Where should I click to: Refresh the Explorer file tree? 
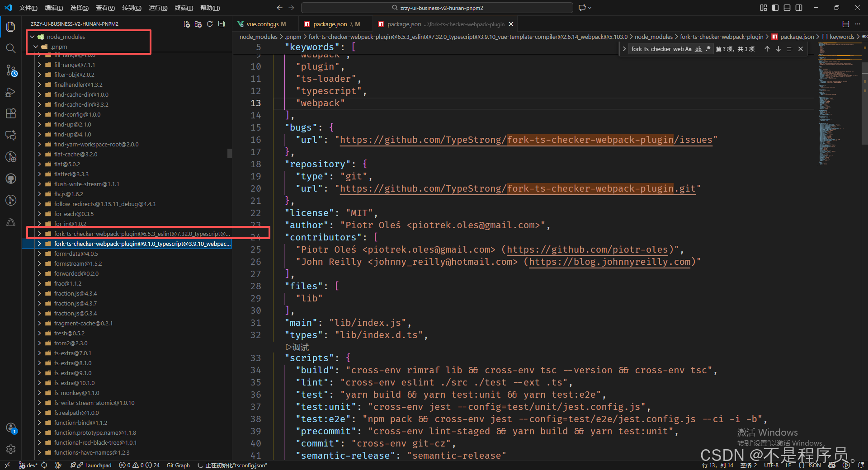[x=209, y=24]
